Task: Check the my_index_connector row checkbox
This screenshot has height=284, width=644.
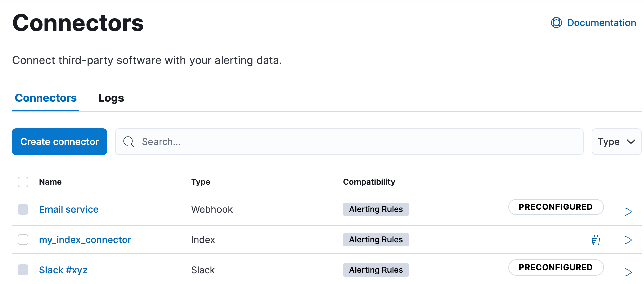Action: click(x=23, y=240)
